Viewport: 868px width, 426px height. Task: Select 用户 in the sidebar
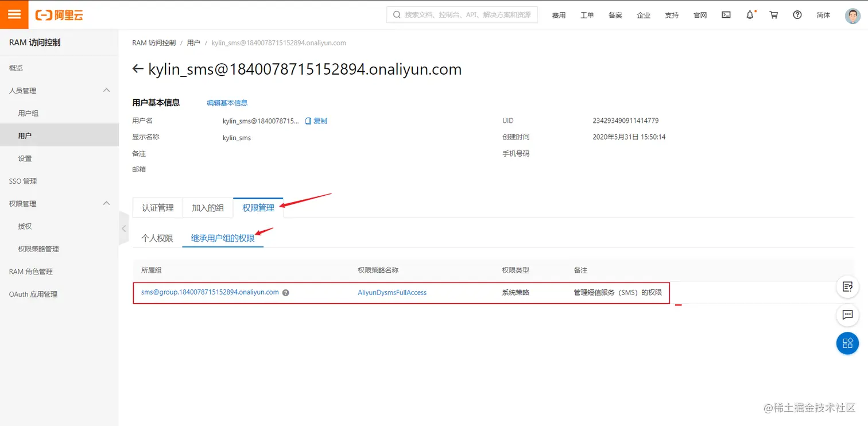click(59, 135)
